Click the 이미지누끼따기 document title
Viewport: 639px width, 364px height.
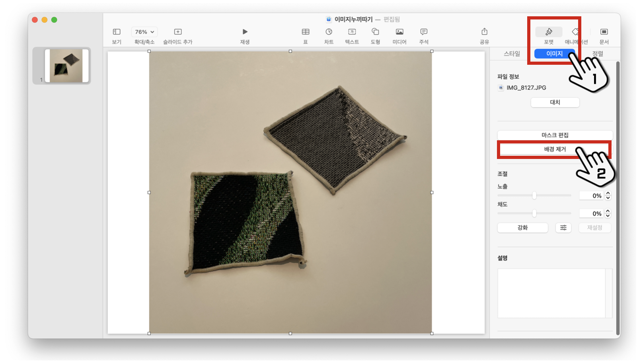pyautogui.click(x=353, y=19)
